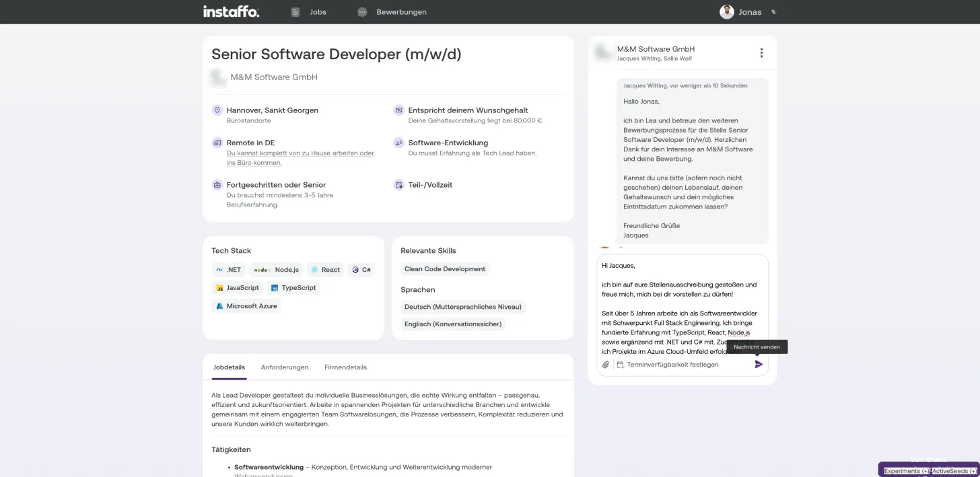The height and width of the screenshot is (477, 980).
Task: Select the JavaScript tech stack tag
Action: pyautogui.click(x=237, y=288)
